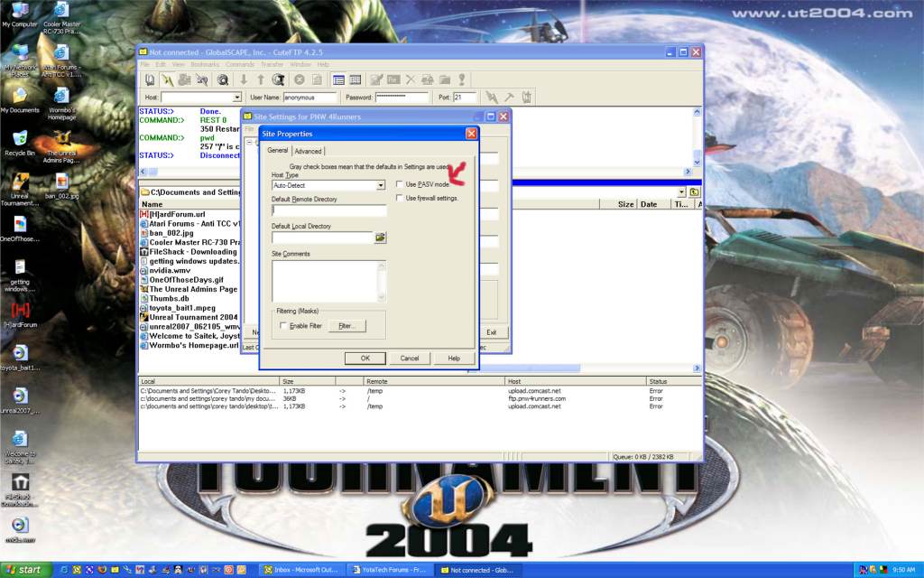Click the delete X toolbar icon
The image size is (924, 578).
411,79
